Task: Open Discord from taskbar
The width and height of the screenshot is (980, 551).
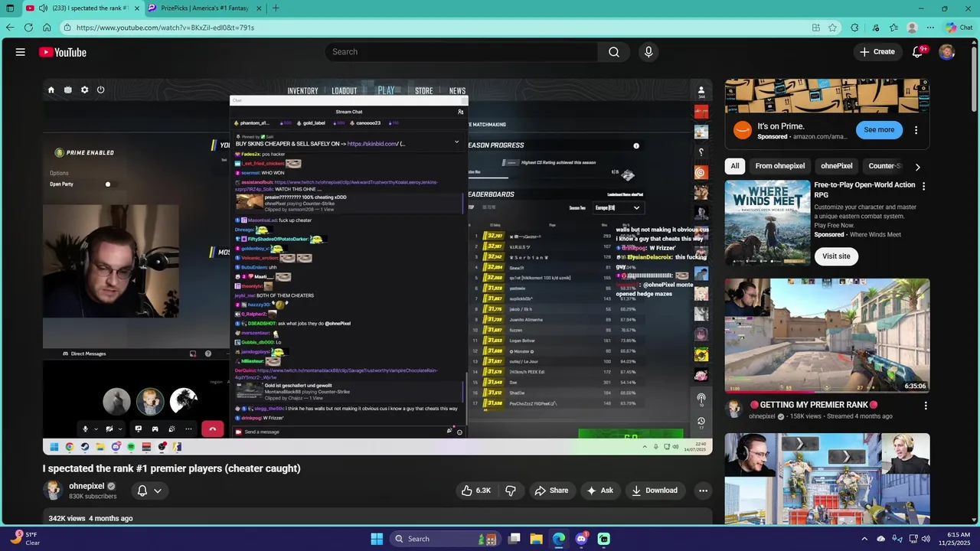Action: click(x=581, y=539)
